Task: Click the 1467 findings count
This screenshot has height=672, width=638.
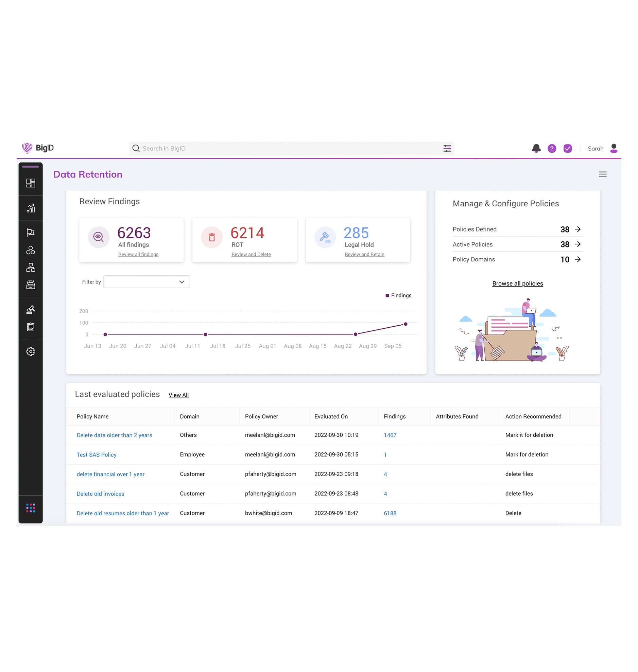Action: [x=390, y=435]
